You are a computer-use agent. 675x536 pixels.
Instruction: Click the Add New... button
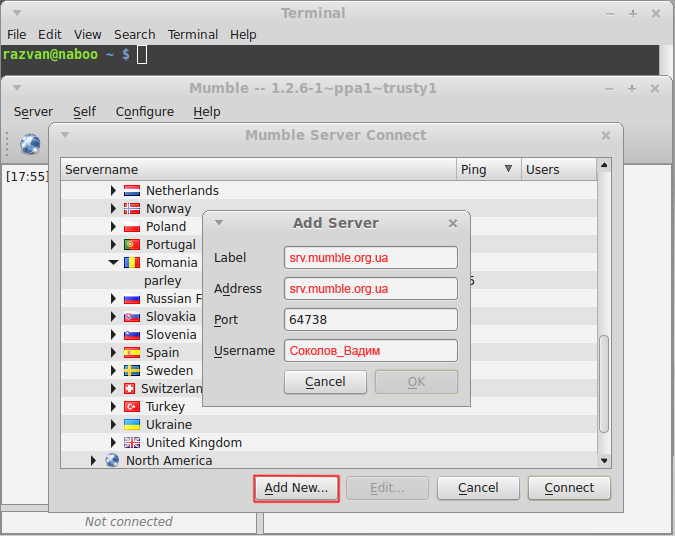pyautogui.click(x=296, y=488)
